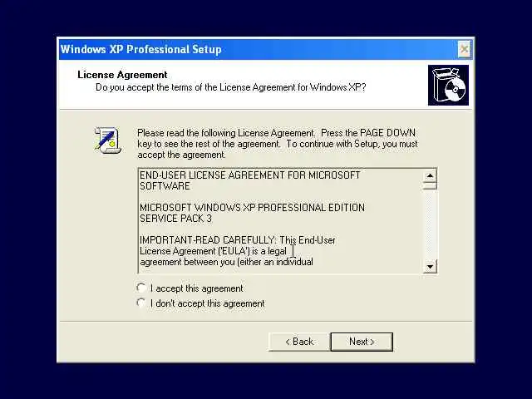Click the "SERVICE PACK 3" text

(175, 218)
